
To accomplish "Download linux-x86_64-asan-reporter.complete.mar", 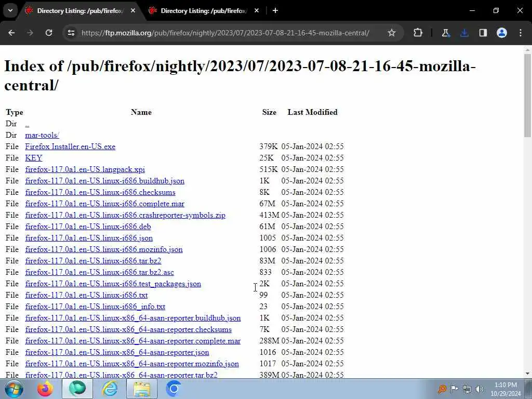I will [133, 341].
